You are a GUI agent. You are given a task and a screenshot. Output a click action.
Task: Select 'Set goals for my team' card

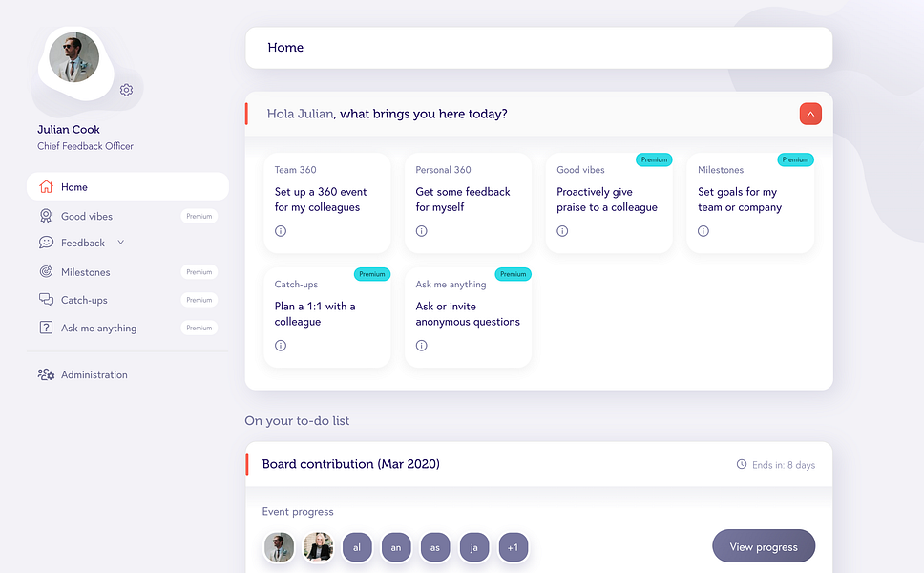[x=750, y=203]
